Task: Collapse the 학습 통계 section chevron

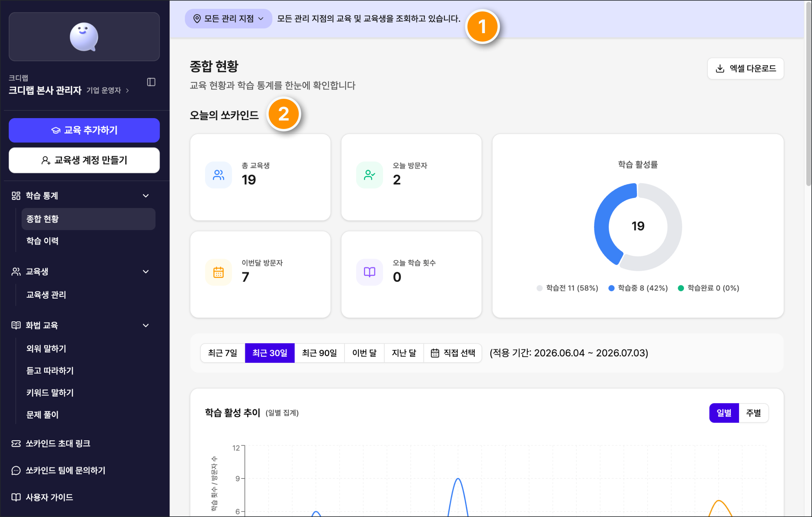Action: (146, 196)
